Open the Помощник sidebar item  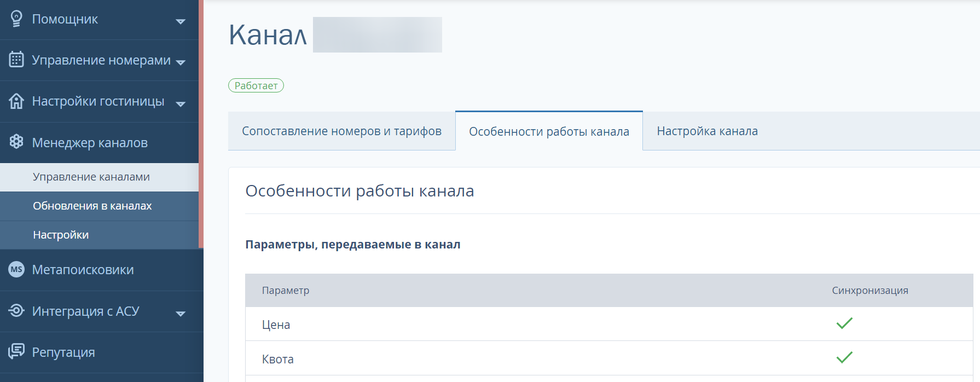pyautogui.click(x=99, y=20)
